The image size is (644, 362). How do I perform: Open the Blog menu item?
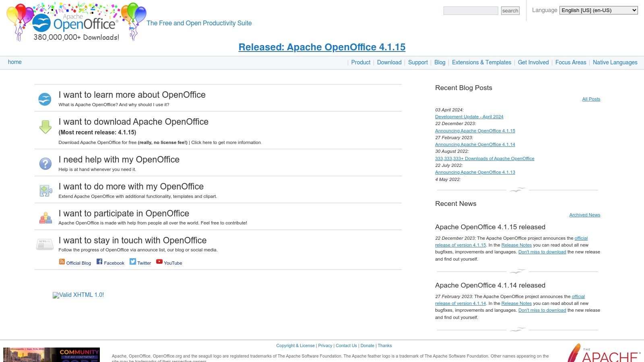(440, 62)
